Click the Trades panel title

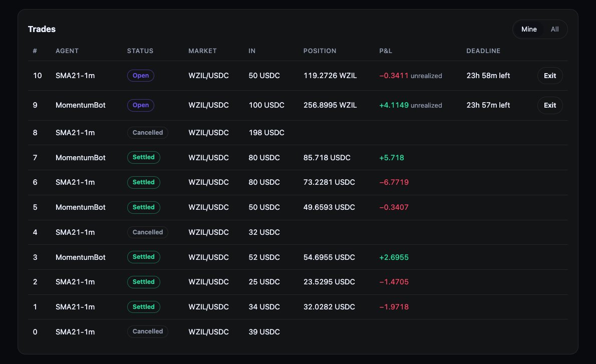[x=42, y=29]
